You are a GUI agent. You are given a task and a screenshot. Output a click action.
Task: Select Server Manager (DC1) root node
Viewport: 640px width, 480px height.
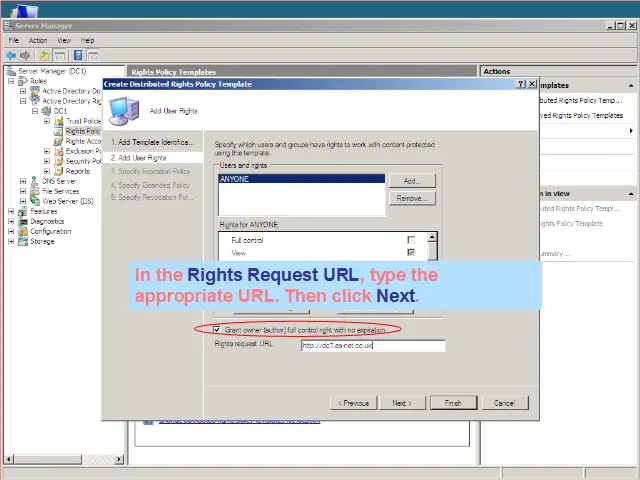click(52, 71)
